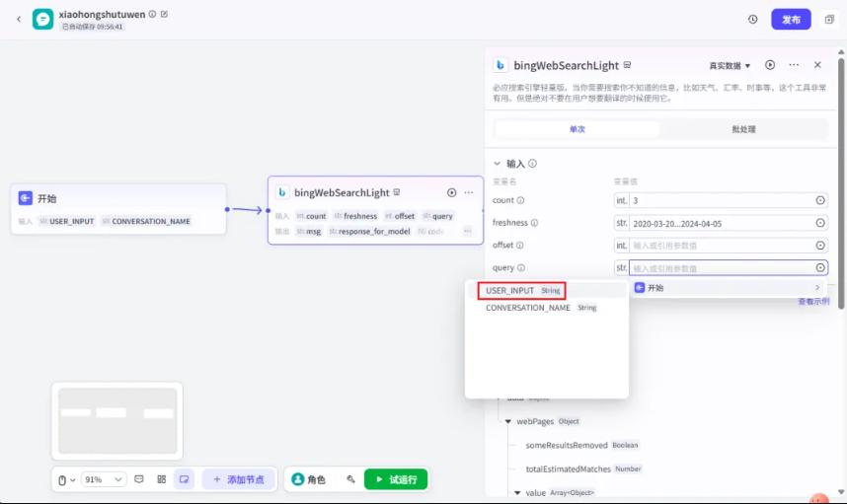Open variable reference picker for offset

pos(820,246)
